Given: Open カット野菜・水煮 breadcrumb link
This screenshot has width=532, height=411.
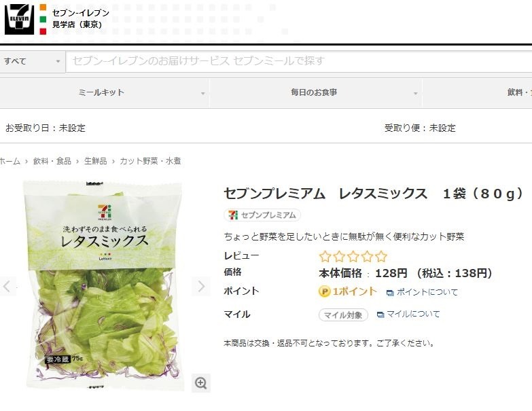Looking at the screenshot, I should (x=150, y=161).
